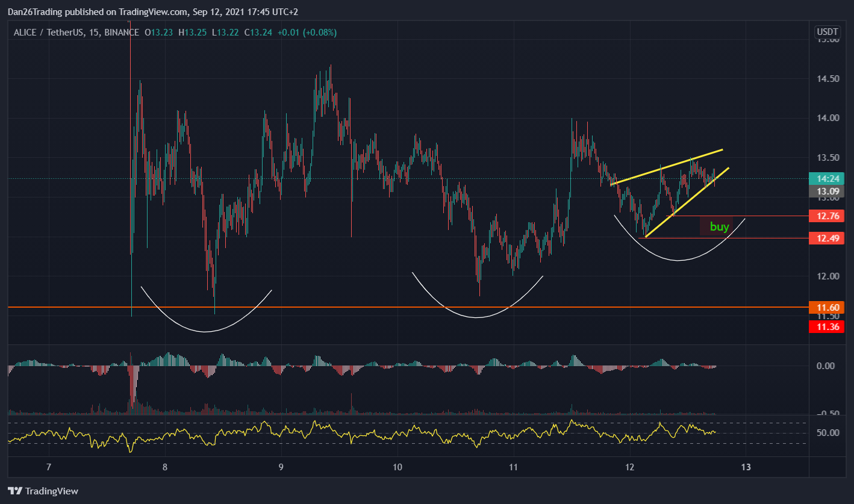The image size is (854, 504).
Task: Click the date label 10 on the time axis
Action: [x=397, y=467]
